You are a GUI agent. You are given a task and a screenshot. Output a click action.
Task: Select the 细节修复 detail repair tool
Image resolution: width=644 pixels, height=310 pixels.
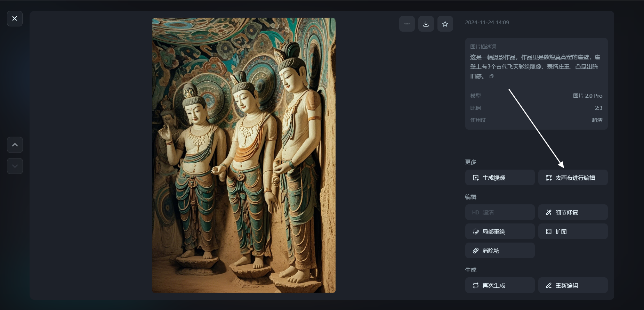573,212
